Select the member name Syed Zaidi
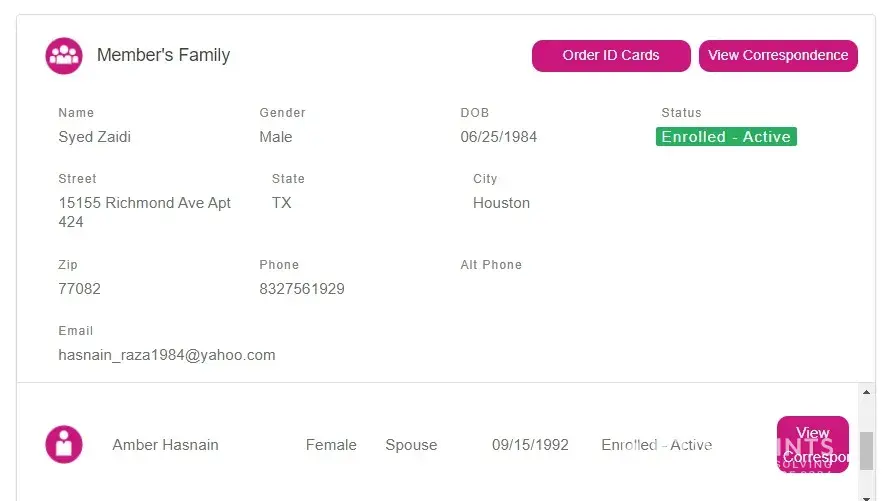Viewport: 883px width, 501px height. 95,137
